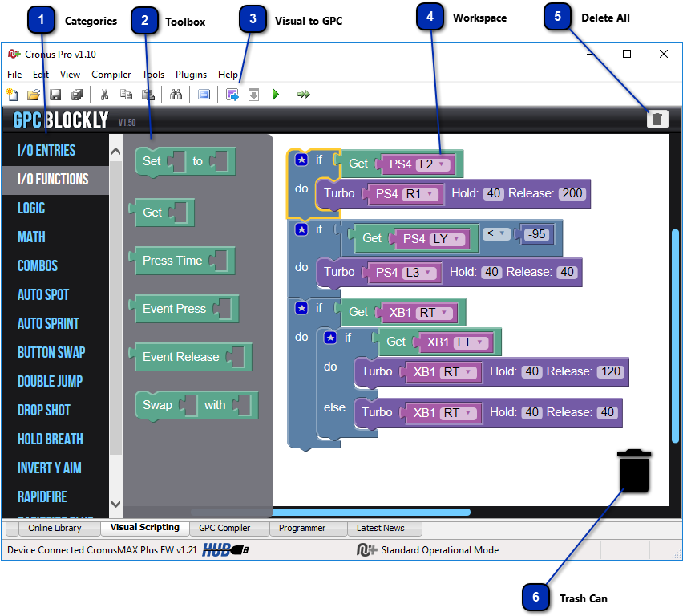Click star icon on the PS4 L2 if block
Screen dimensions: 683x616
301,160
